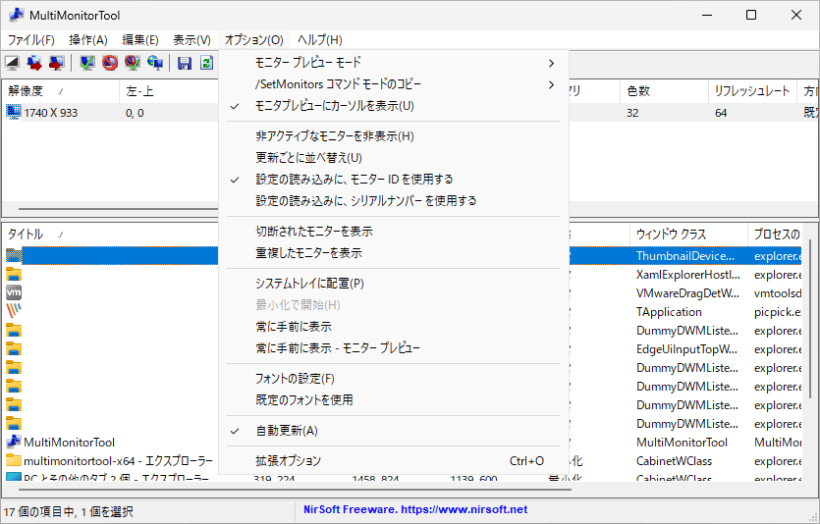Click picpick.e process name cell

tap(777, 312)
